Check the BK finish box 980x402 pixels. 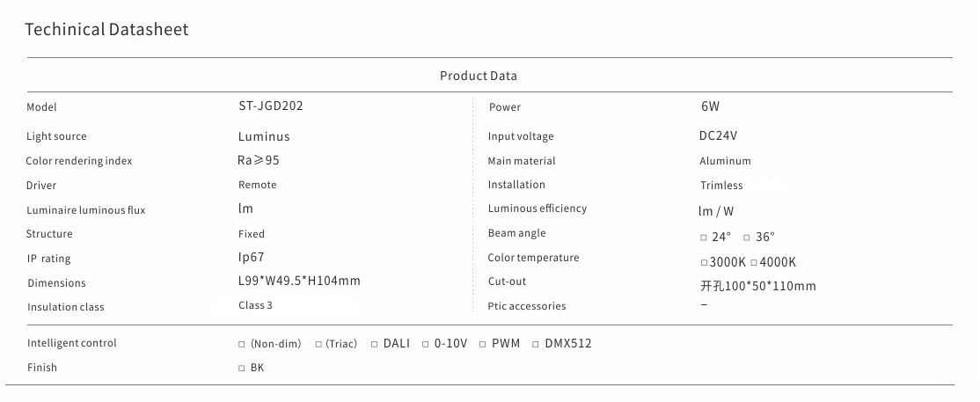click(x=242, y=369)
